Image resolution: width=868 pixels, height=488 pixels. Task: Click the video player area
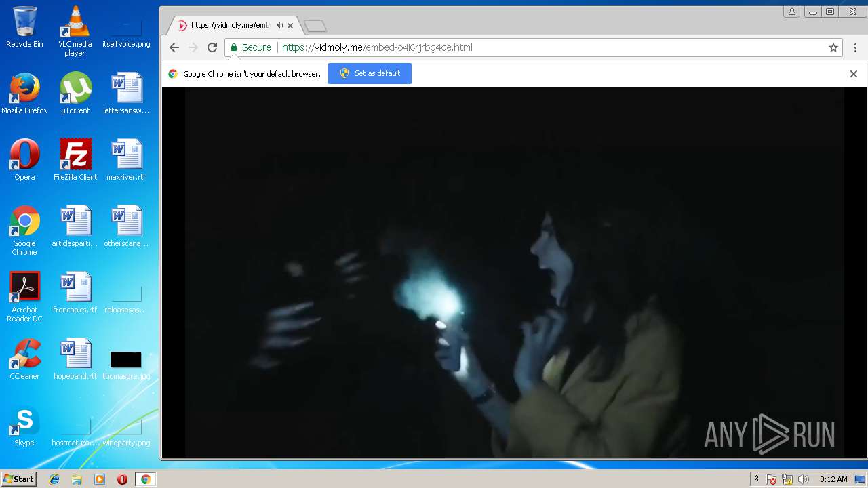tap(515, 272)
